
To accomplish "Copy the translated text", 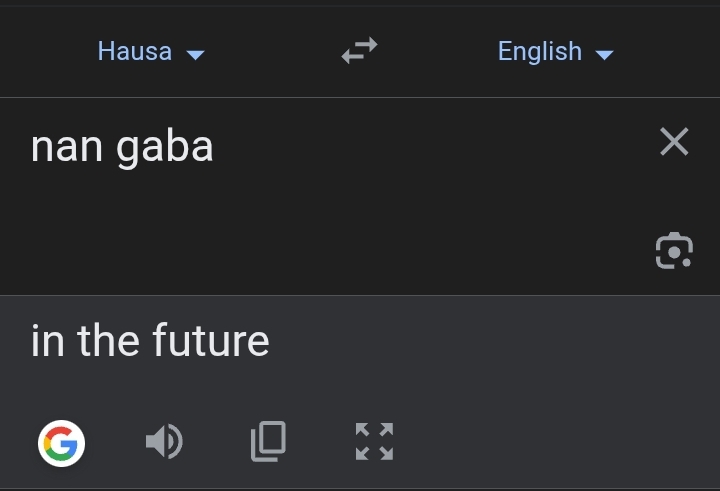I will [267, 441].
